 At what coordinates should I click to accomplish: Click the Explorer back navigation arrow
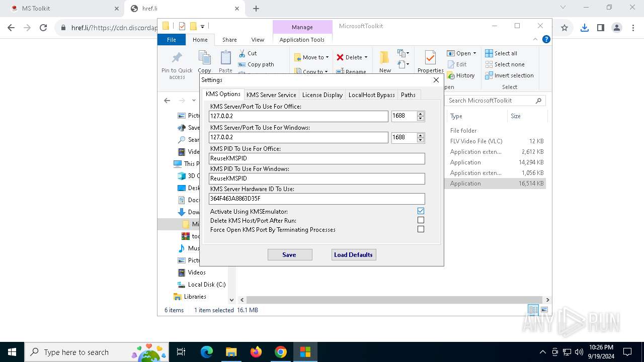pos(167,101)
